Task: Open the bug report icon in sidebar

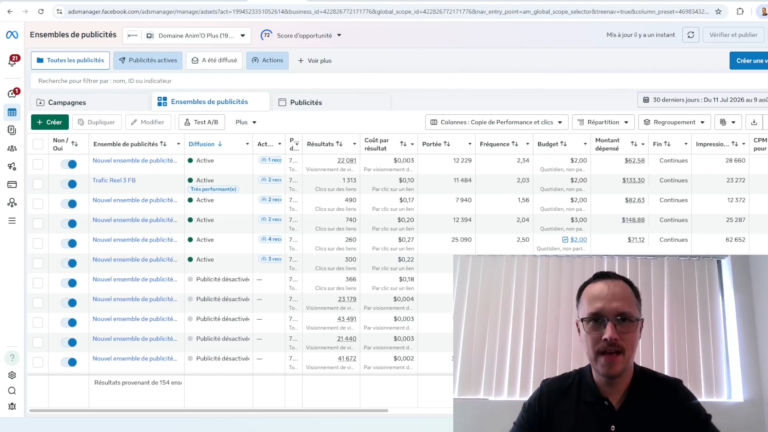Action: pyautogui.click(x=12, y=407)
